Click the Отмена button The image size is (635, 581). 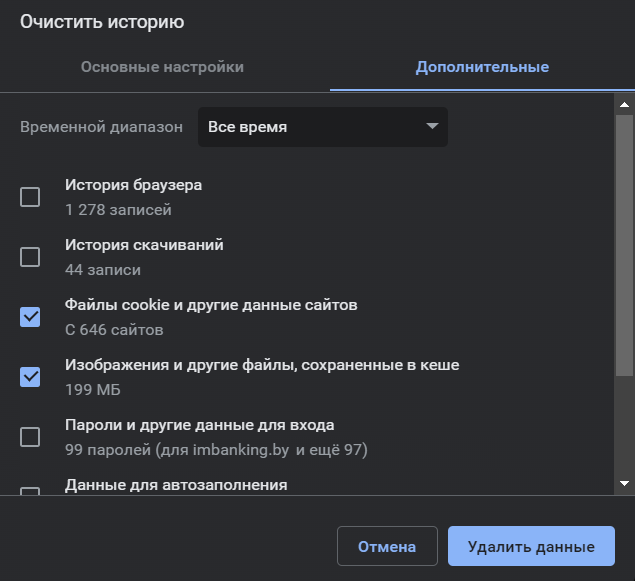coord(387,546)
